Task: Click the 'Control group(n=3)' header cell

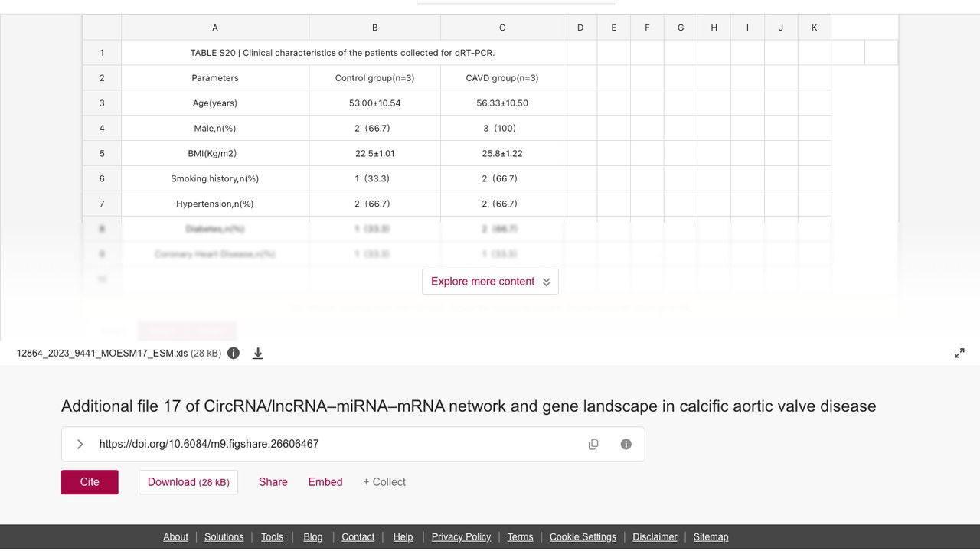Action: [x=375, y=78]
